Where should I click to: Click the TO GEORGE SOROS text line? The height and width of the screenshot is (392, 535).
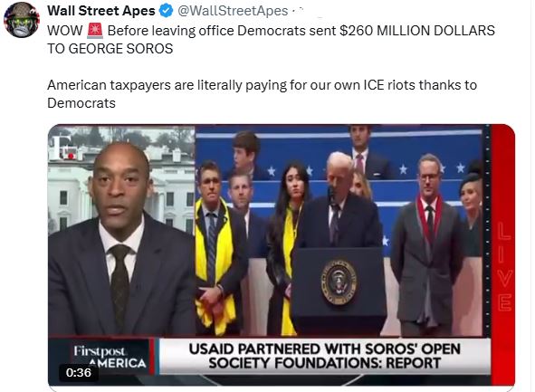(110, 49)
